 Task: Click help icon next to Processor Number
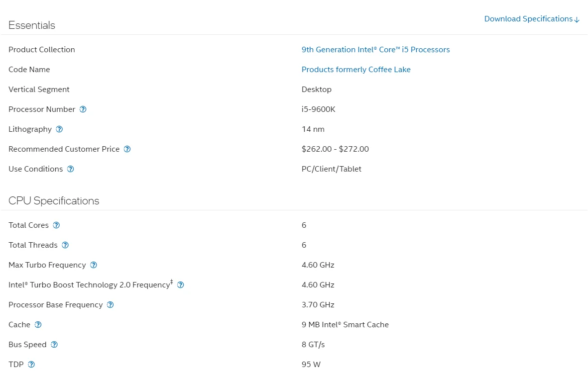[x=83, y=109]
